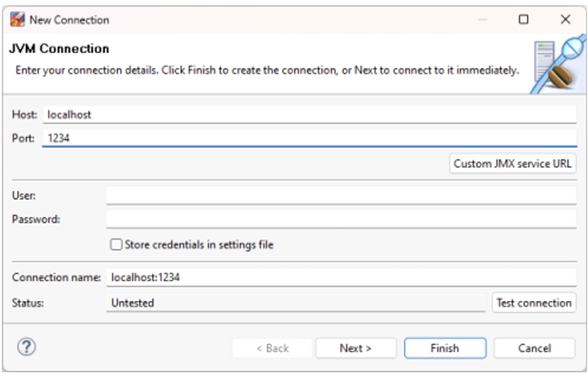This screenshot has width=588, height=376.
Task: Click the 'User:' label
Action: pyautogui.click(x=24, y=195)
